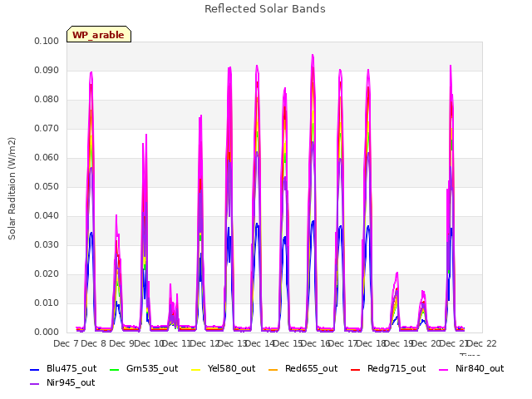Click the Reflected Solar Bands chart title
The image size is (532, 399).
[x=265, y=9]
